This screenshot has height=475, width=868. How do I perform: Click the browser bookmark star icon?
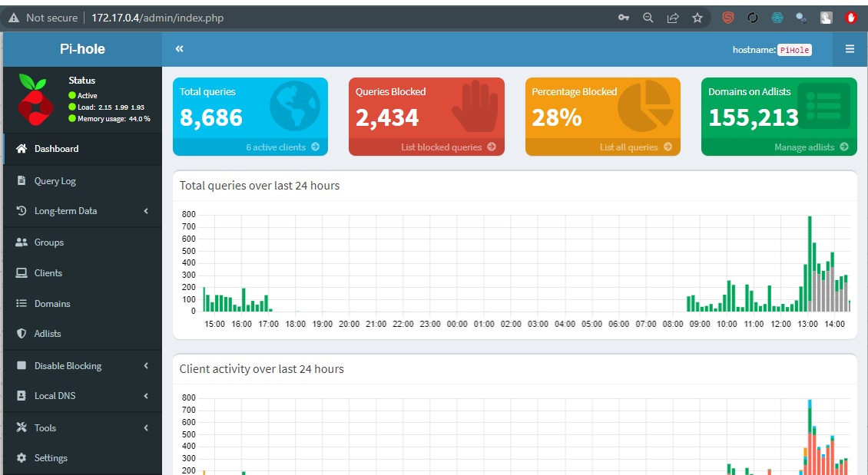697,17
